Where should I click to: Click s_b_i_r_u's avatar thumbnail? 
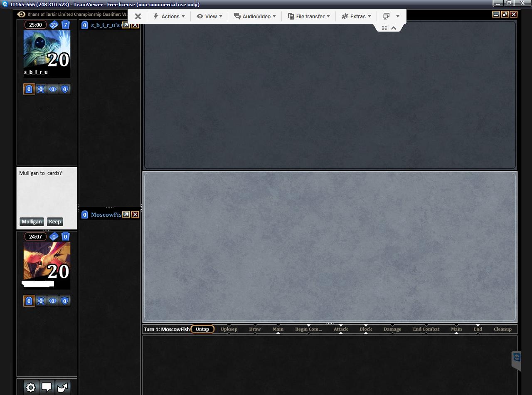click(x=47, y=50)
